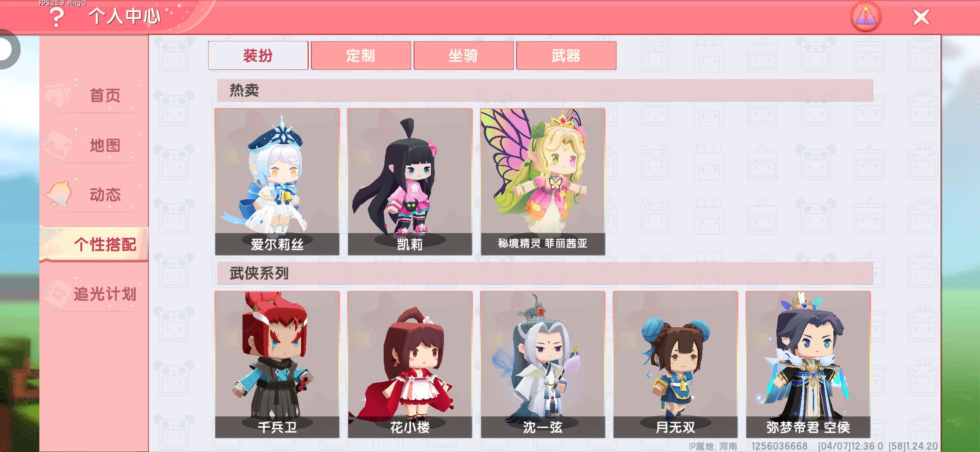Choose the 千兵卫 red-haired costume

point(277,365)
